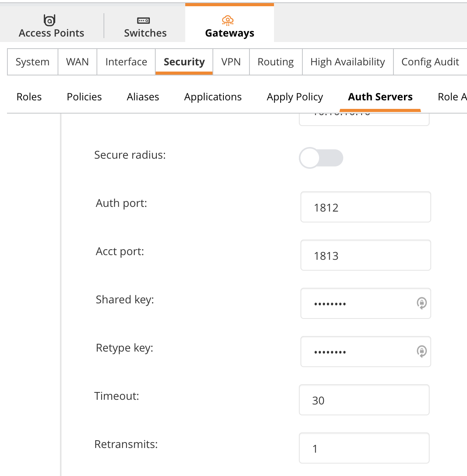Click the Auth port field
This screenshot has height=476, width=467.
click(x=365, y=207)
